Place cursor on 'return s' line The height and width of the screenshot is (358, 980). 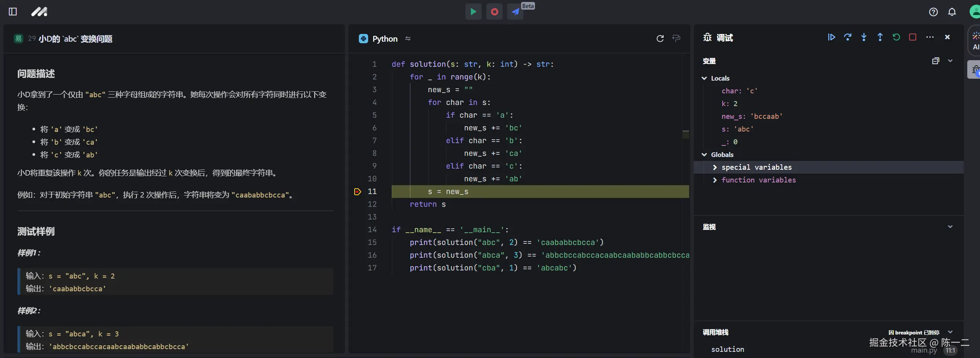428,204
